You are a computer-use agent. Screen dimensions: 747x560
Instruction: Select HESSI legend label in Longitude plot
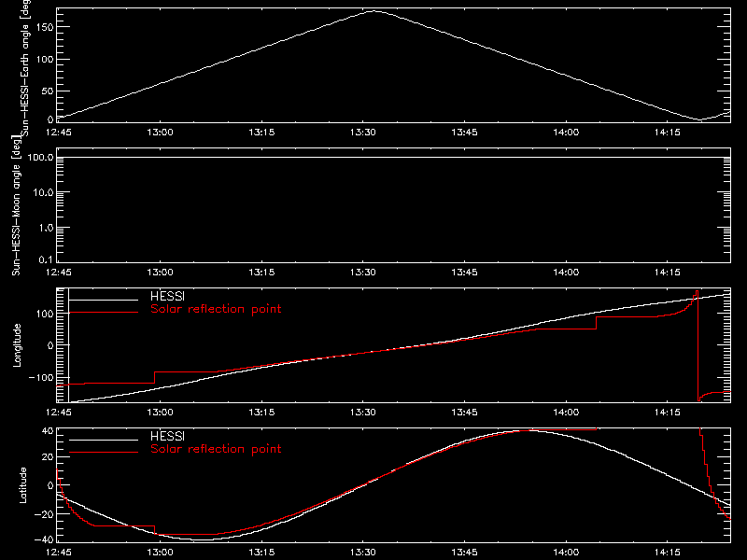(x=167, y=296)
